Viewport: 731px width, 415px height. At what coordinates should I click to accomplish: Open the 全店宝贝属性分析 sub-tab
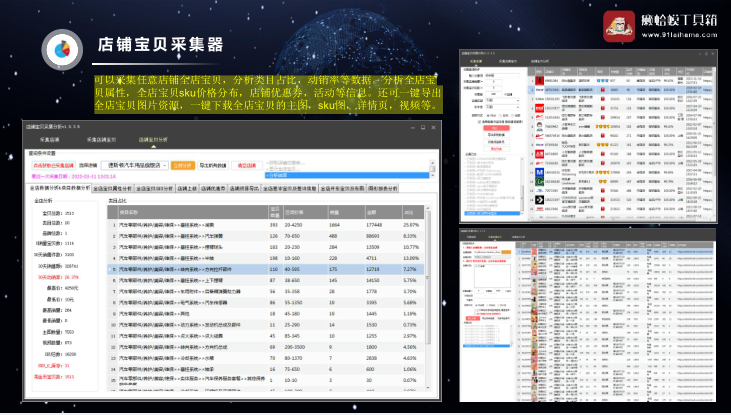(x=113, y=189)
